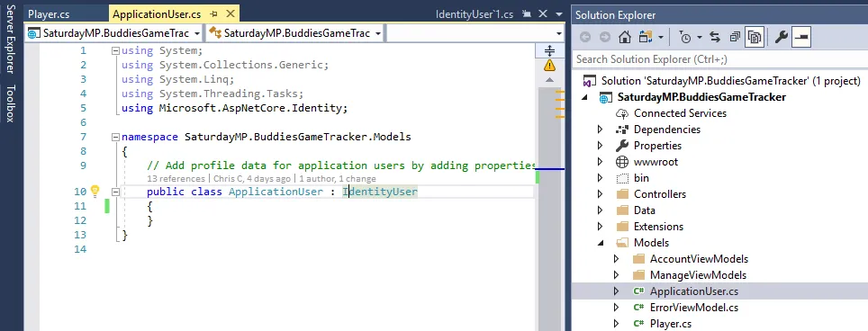This screenshot has width=868, height=331.
Task: Click the '13 references' CodeLens link
Action: [x=176, y=178]
